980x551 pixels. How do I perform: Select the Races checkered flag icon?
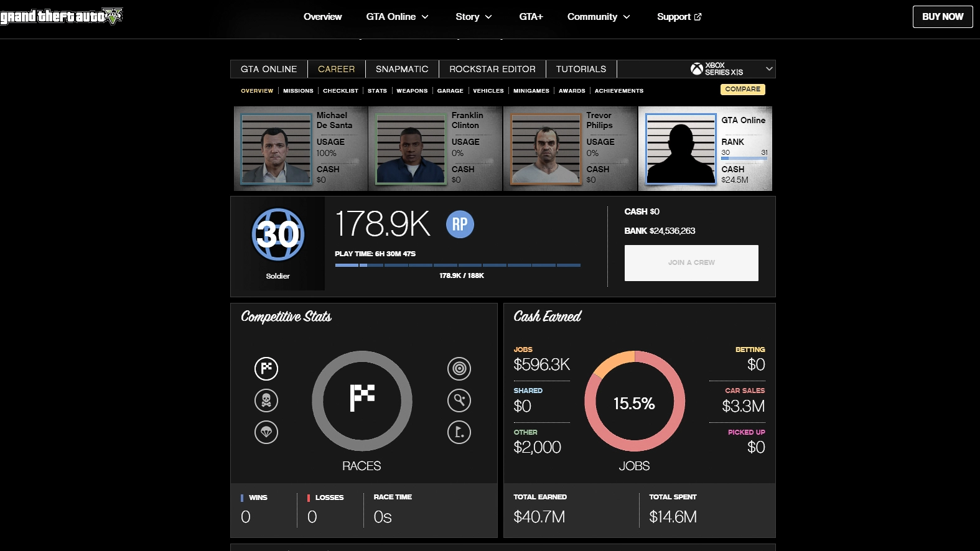(x=266, y=368)
